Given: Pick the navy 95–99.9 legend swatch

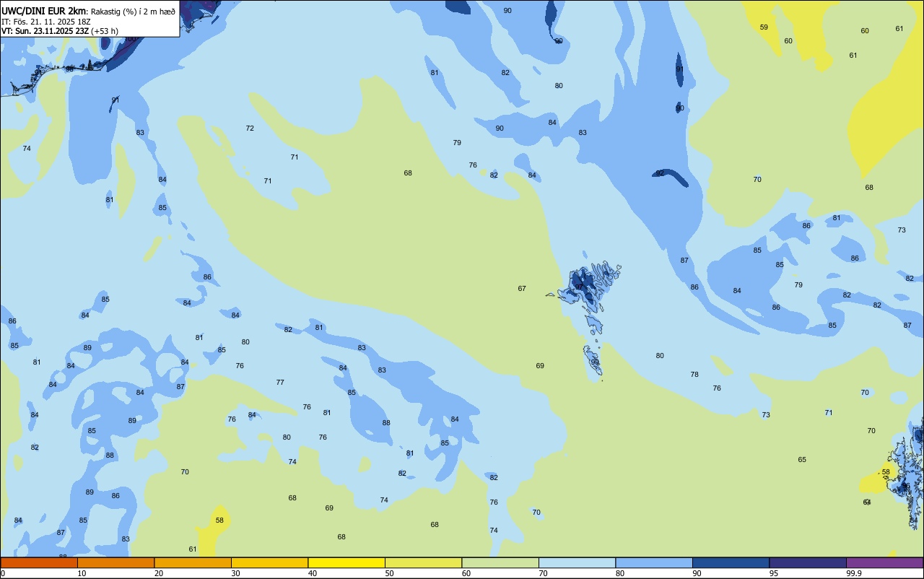Looking at the screenshot, I should click(808, 562).
